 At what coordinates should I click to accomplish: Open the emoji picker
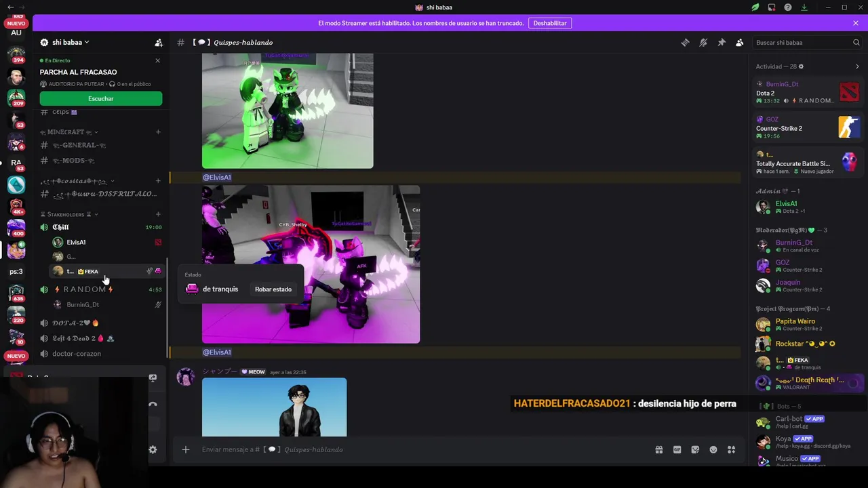click(x=713, y=449)
